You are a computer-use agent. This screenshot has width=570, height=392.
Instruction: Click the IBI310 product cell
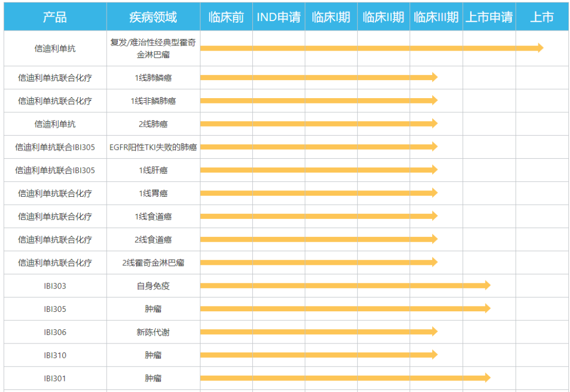coord(55,355)
